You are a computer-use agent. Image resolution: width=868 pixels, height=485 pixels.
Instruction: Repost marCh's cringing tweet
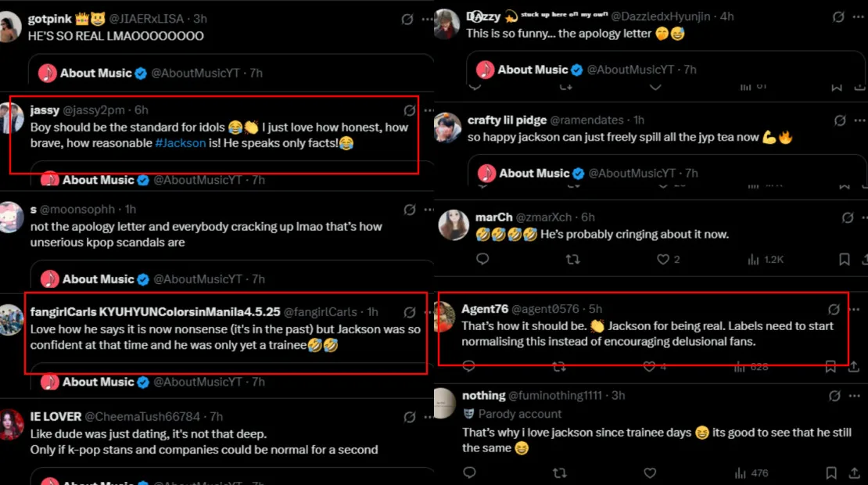572,259
